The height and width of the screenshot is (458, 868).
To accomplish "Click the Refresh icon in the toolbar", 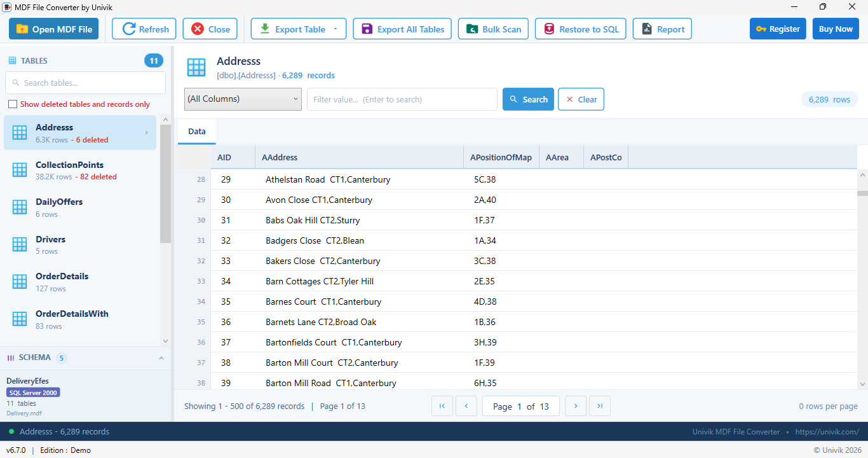I will (129, 29).
